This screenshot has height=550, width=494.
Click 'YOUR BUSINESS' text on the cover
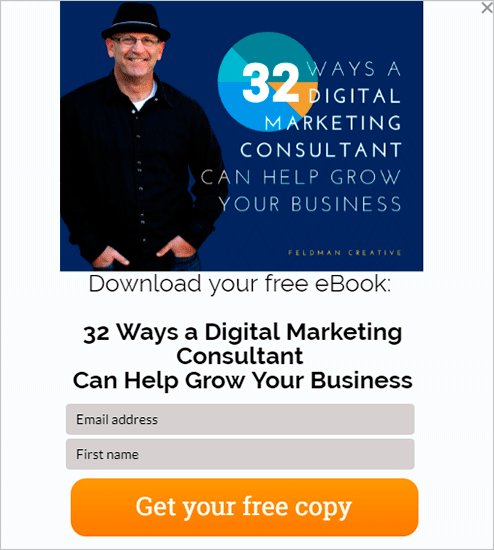310,204
